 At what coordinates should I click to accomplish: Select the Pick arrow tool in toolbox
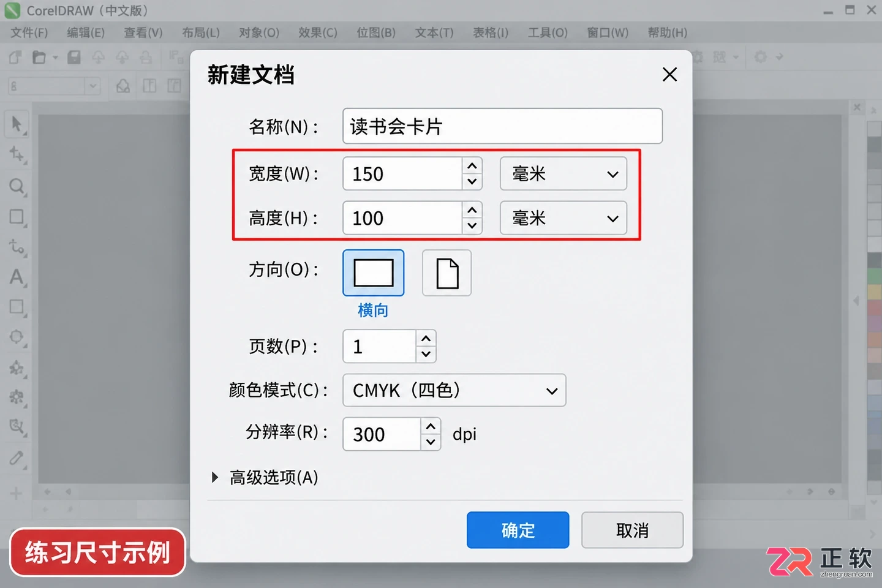tap(17, 124)
